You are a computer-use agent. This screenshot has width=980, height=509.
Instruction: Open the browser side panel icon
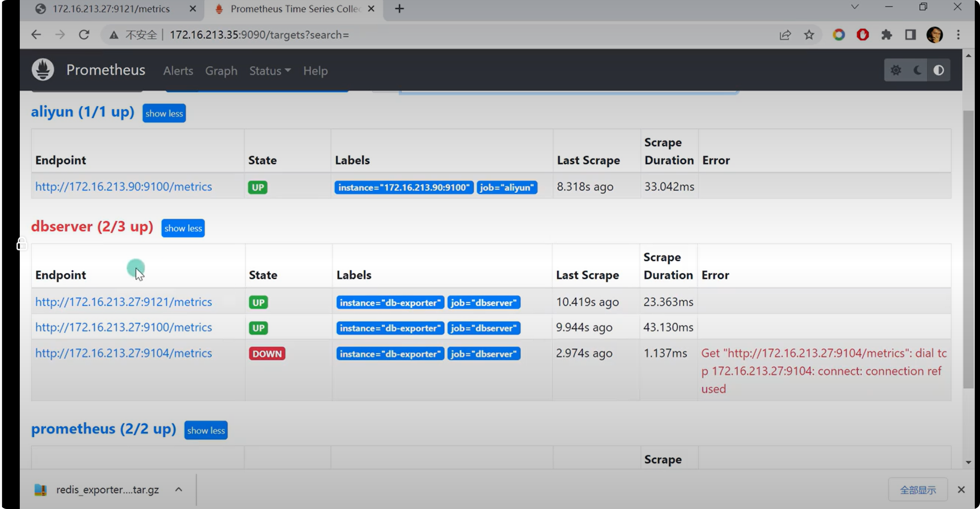point(910,35)
